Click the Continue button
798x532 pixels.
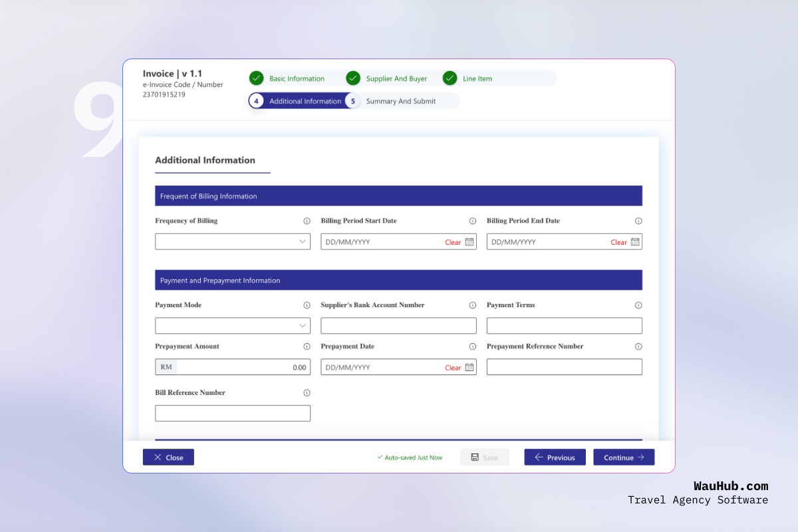623,457
